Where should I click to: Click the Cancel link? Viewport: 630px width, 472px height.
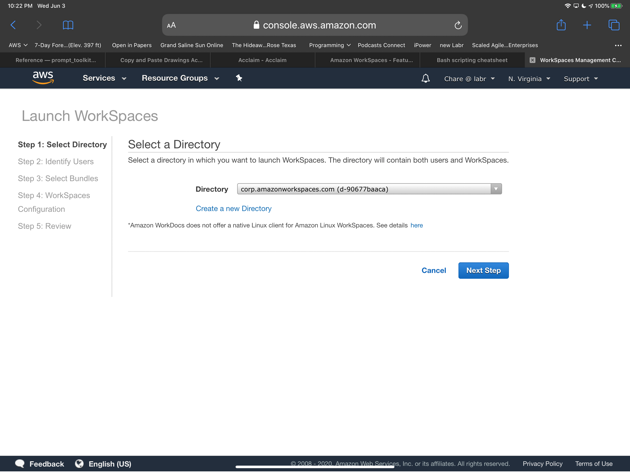434,270
